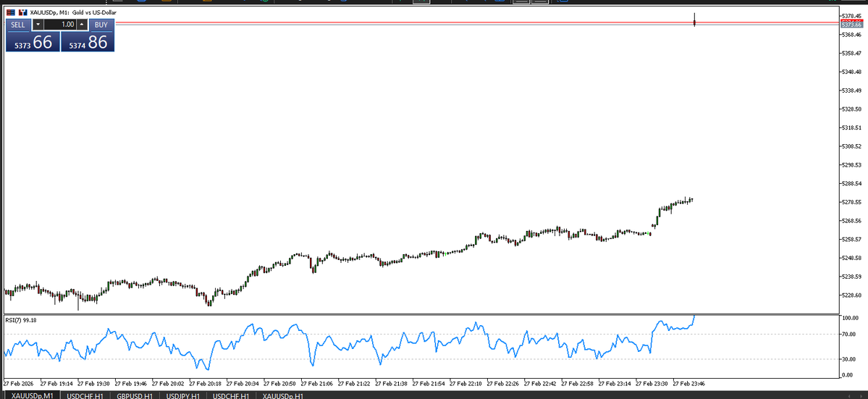This screenshot has height=399, width=868.
Task: Buy at the 5374 86 ask price
Action: point(88,41)
